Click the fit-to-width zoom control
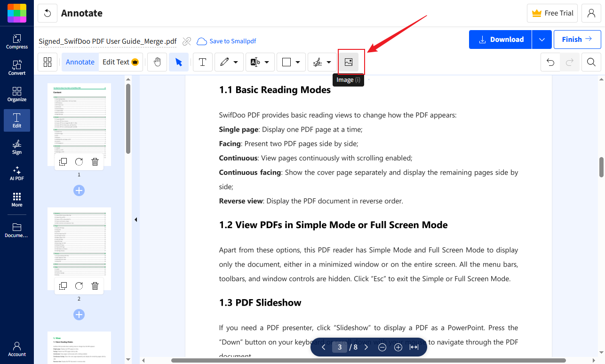This screenshot has height=364, width=605. [414, 347]
